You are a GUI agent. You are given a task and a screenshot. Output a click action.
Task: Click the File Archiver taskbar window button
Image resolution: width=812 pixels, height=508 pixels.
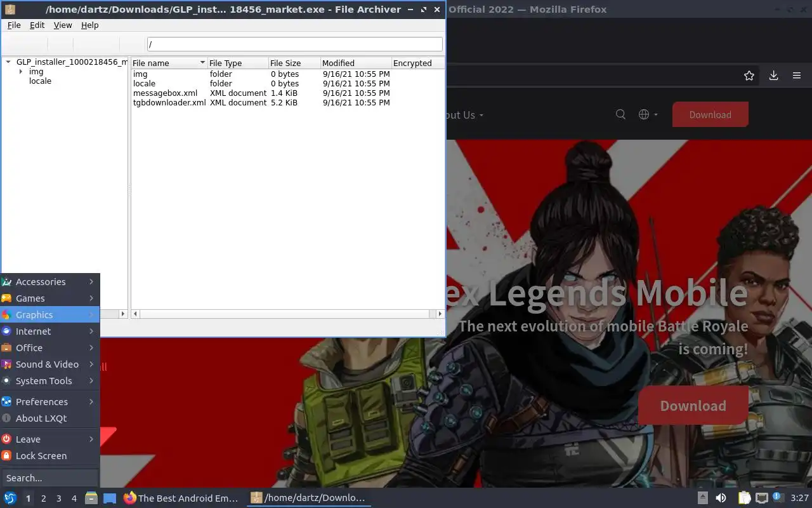point(308,498)
